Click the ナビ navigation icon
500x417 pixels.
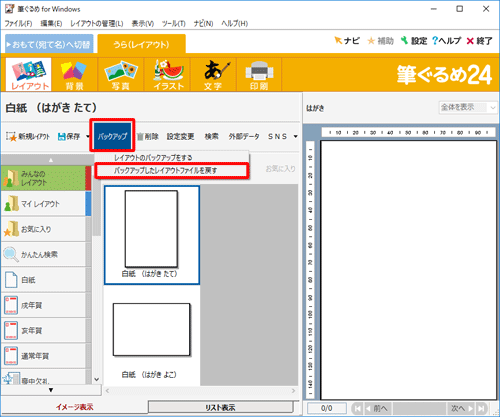(x=347, y=41)
